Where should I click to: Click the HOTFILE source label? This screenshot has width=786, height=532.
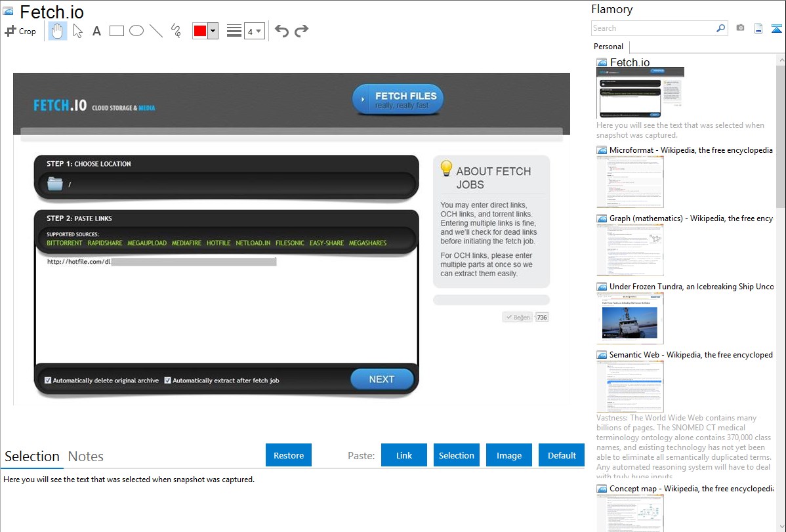[x=218, y=243]
